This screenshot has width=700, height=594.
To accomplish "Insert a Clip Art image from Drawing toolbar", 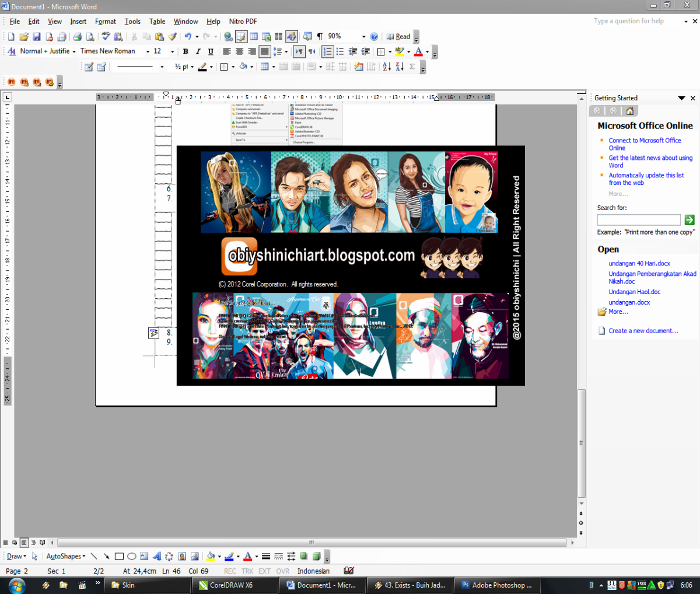I will click(x=181, y=556).
